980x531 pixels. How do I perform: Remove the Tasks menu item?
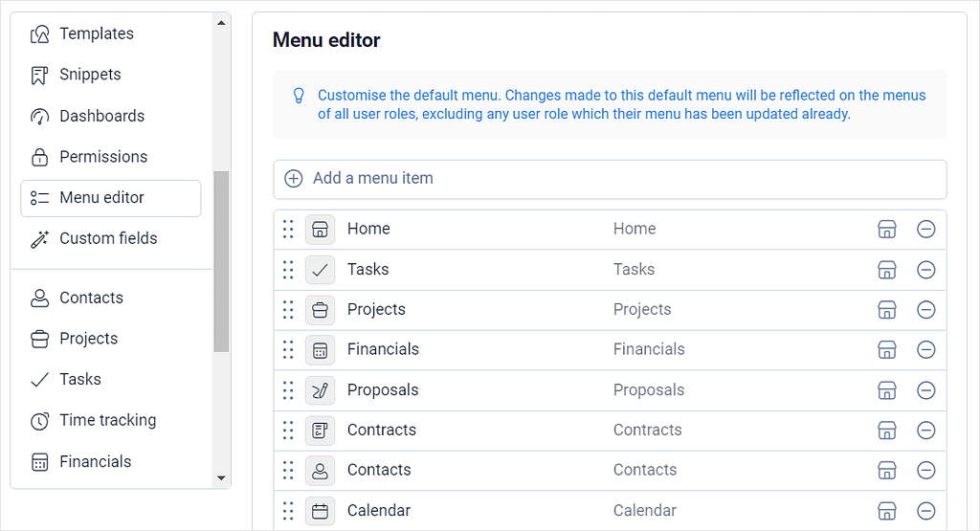coord(926,270)
